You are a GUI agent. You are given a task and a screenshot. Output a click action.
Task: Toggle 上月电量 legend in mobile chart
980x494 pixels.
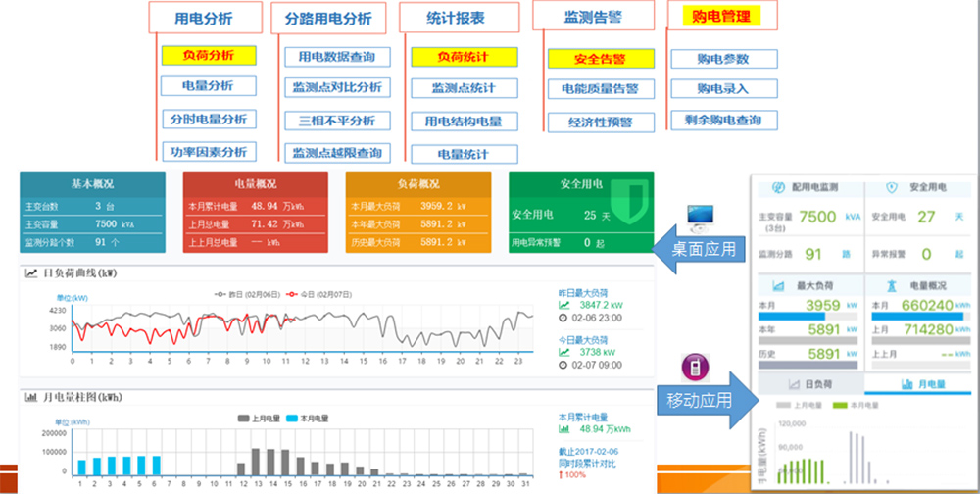coord(800,405)
